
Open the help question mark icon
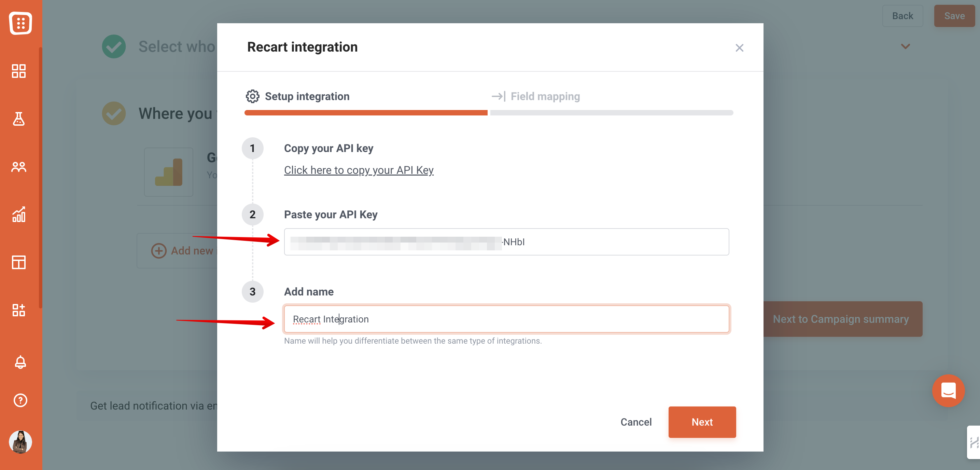20,400
